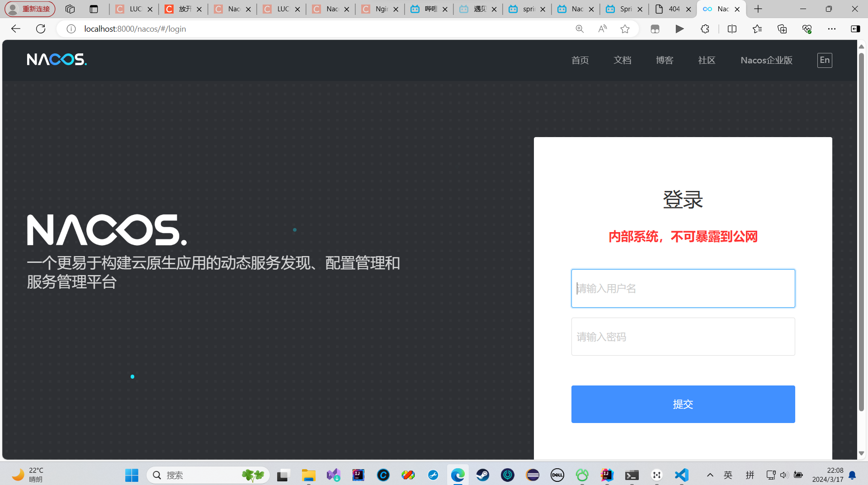Open the 首页 navigation link
This screenshot has width=868, height=485.
click(580, 60)
